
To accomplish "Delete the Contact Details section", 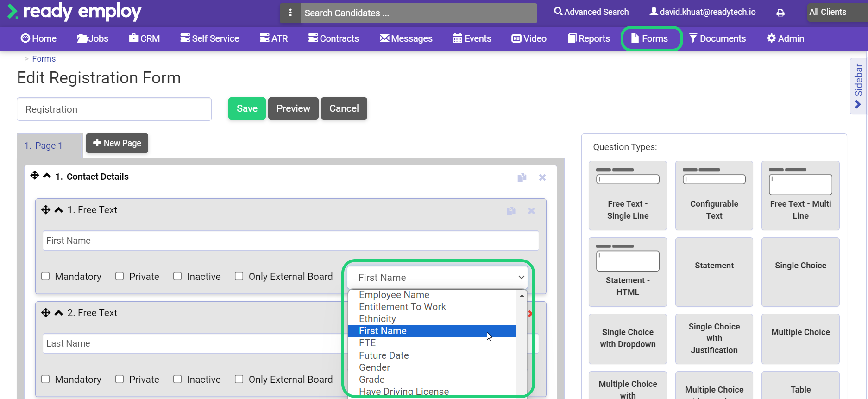I will [542, 177].
